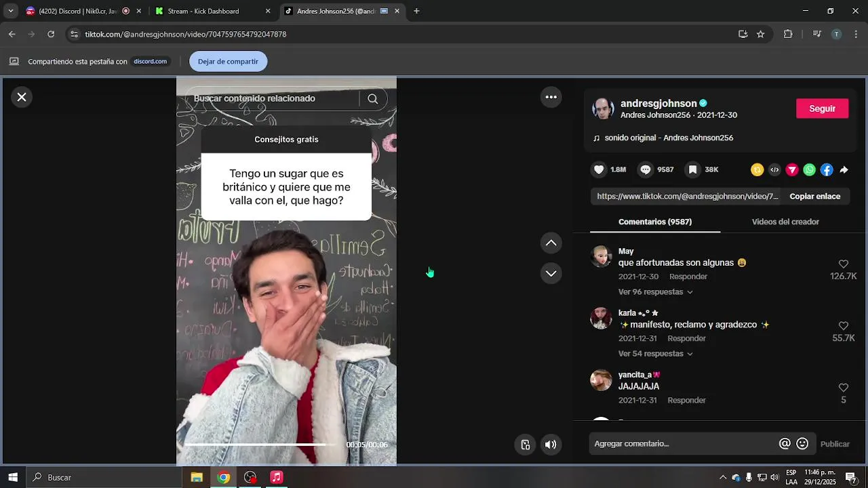Click 'Copiar enlace' button
The width and height of the screenshot is (868, 488).
(x=814, y=197)
